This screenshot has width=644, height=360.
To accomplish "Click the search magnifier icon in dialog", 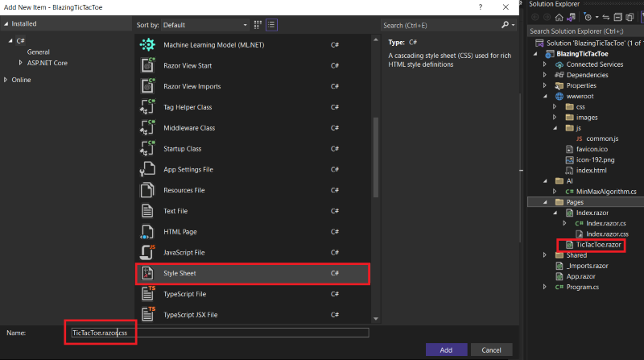I will (505, 25).
